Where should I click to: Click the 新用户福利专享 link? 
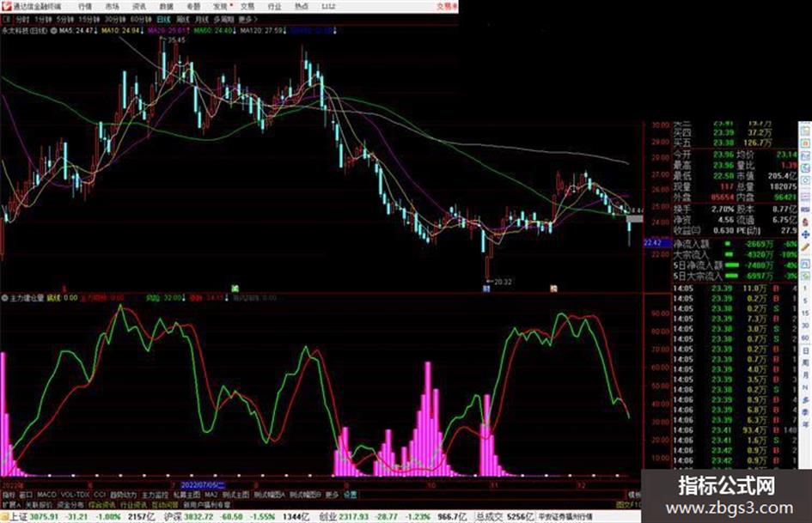click(206, 504)
